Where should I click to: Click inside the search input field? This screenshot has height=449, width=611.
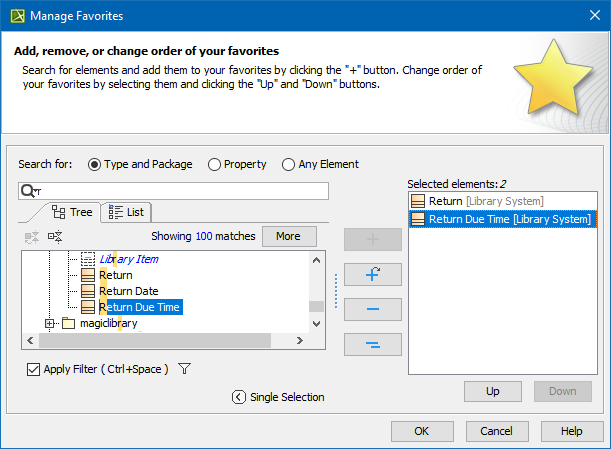tap(180, 191)
